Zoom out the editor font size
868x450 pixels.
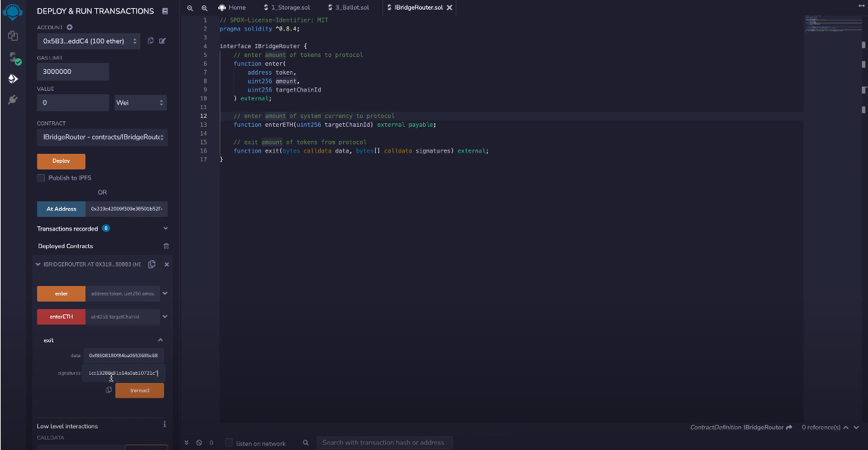click(190, 7)
